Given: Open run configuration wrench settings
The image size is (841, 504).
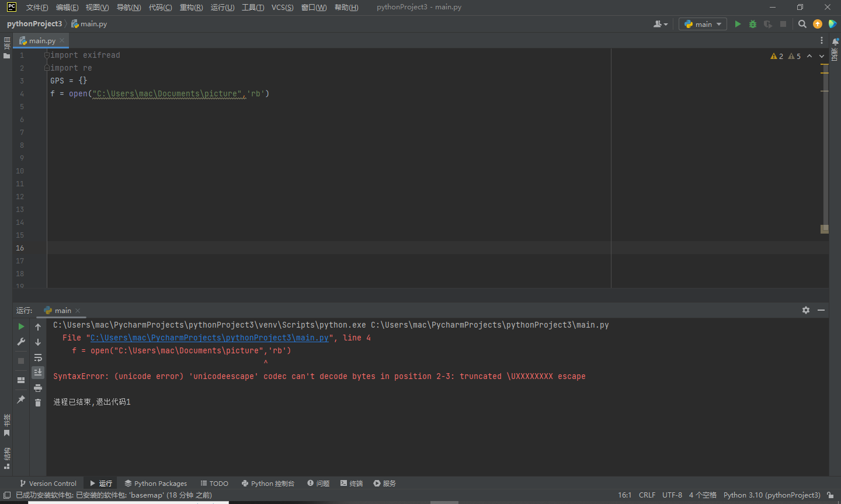Looking at the screenshot, I should click(x=21, y=342).
